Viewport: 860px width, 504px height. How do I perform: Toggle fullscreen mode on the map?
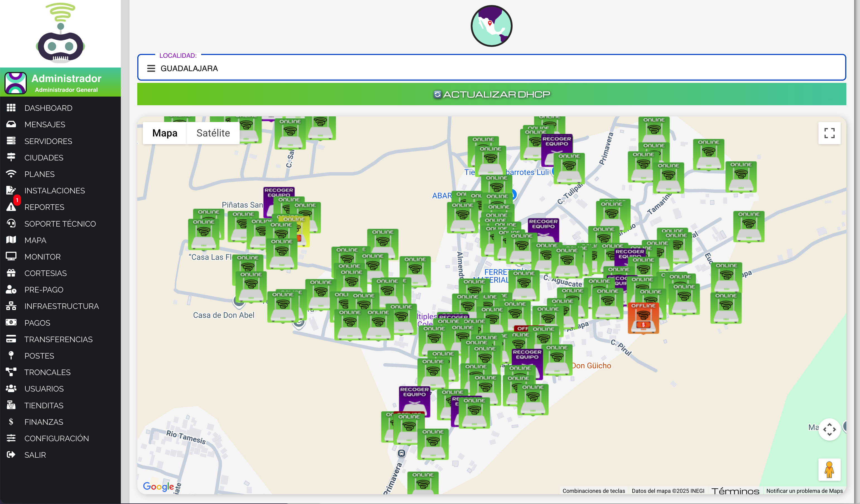point(830,133)
